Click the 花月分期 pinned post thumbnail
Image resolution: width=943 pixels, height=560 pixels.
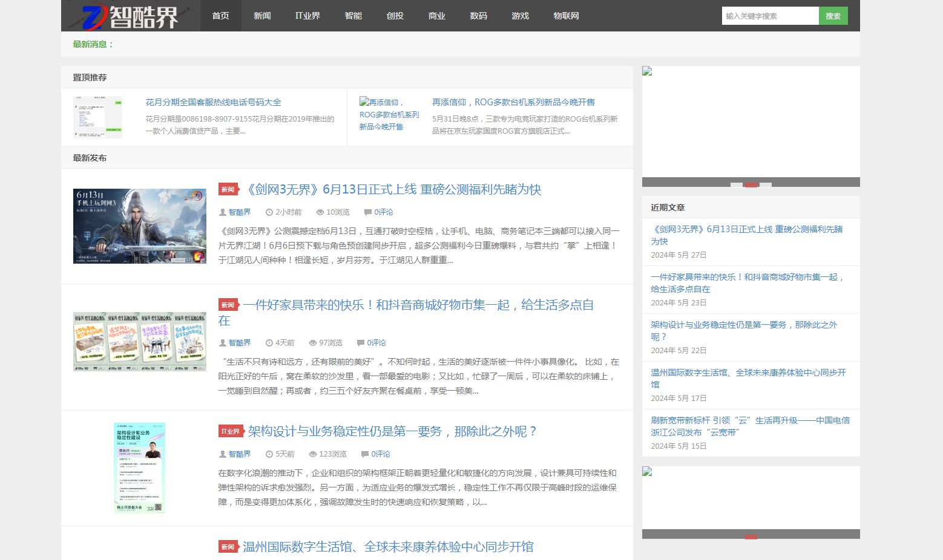coord(97,117)
